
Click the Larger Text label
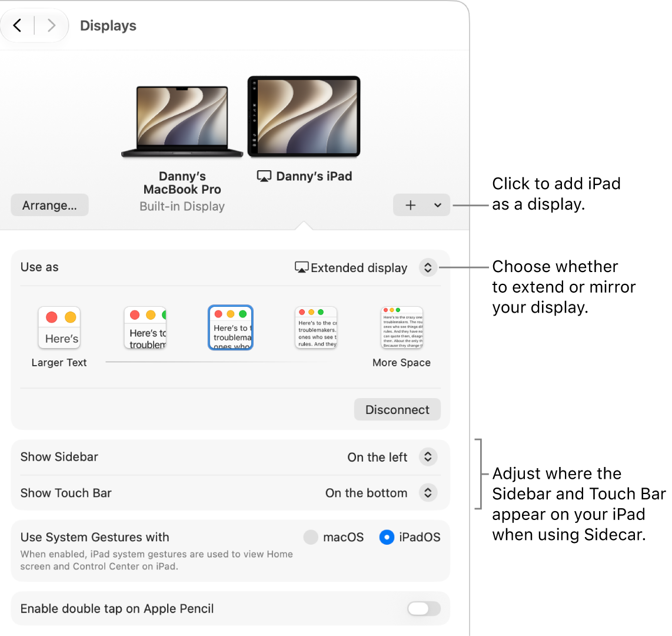tap(59, 363)
